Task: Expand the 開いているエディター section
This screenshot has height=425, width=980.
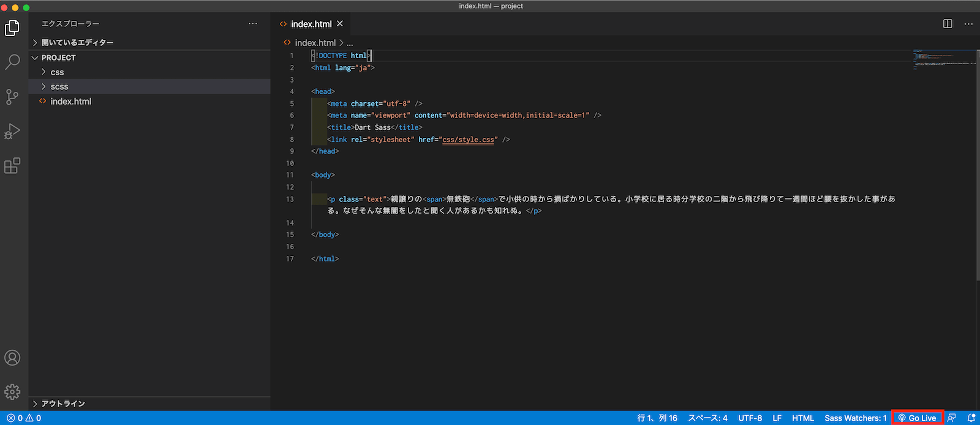Action: [x=149, y=43]
